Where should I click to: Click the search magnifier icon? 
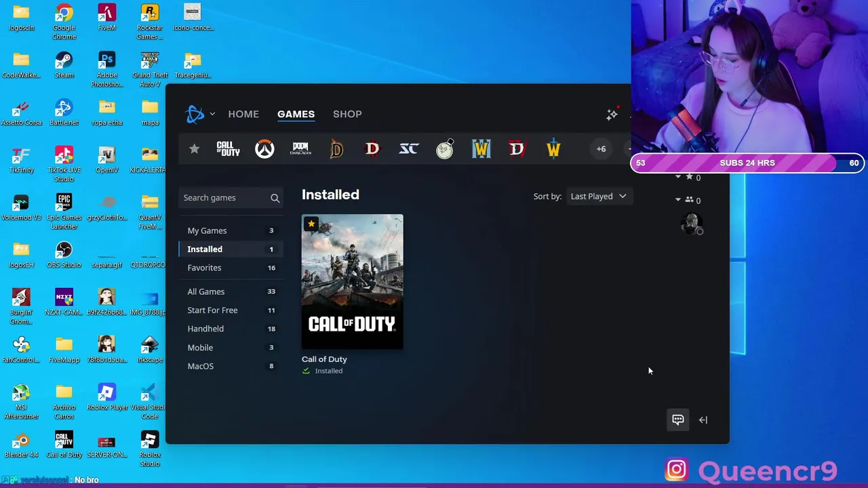pyautogui.click(x=275, y=198)
